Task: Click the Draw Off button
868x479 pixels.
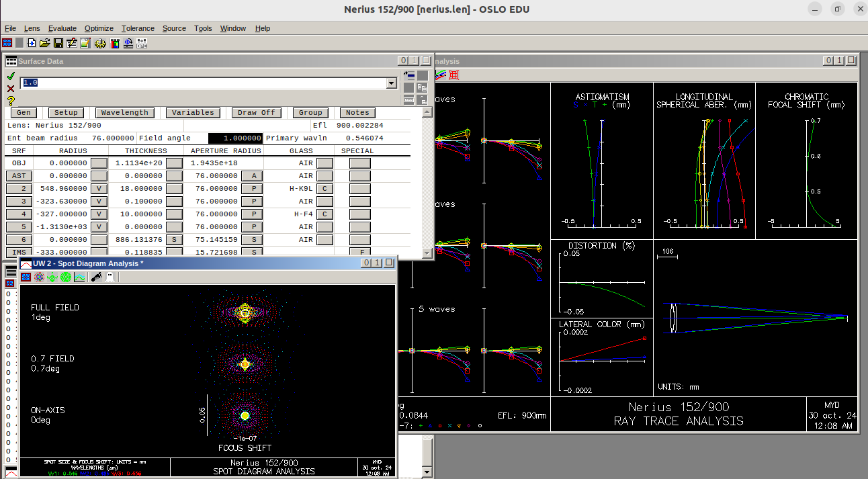Action: pos(257,113)
